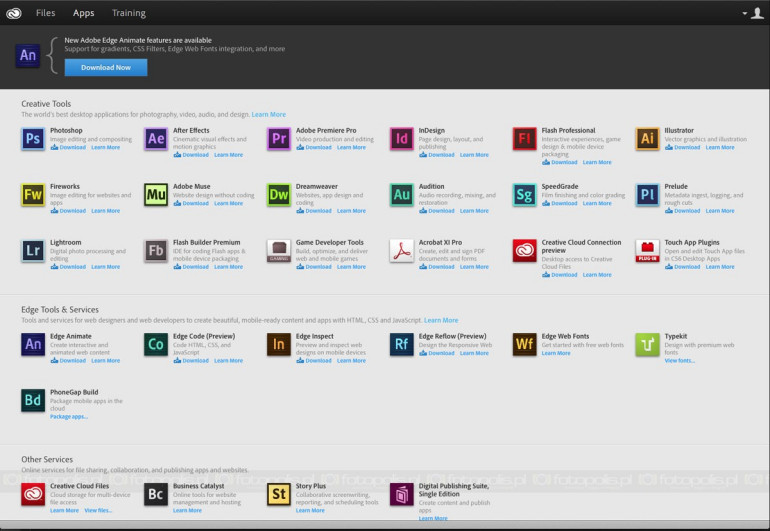Click the After Effects Ae icon
Viewport: 770px width, 531px height.
point(156,139)
